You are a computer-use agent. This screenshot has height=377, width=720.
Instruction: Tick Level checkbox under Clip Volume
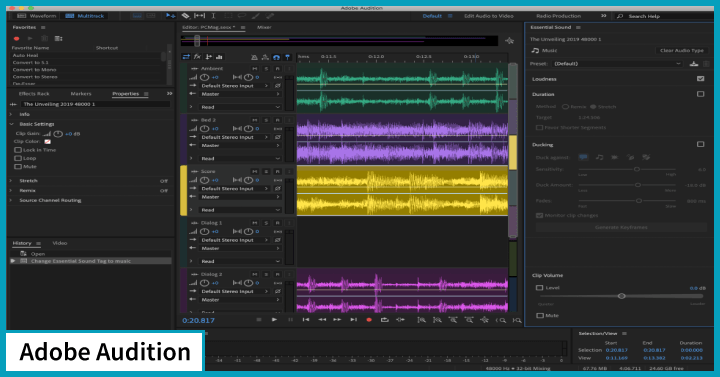coord(540,288)
